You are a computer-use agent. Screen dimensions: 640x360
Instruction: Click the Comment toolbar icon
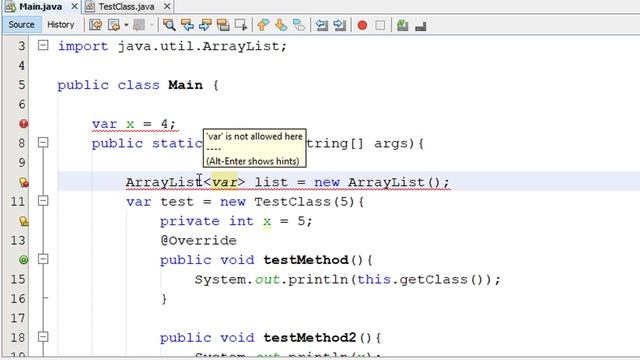[x=402, y=25]
